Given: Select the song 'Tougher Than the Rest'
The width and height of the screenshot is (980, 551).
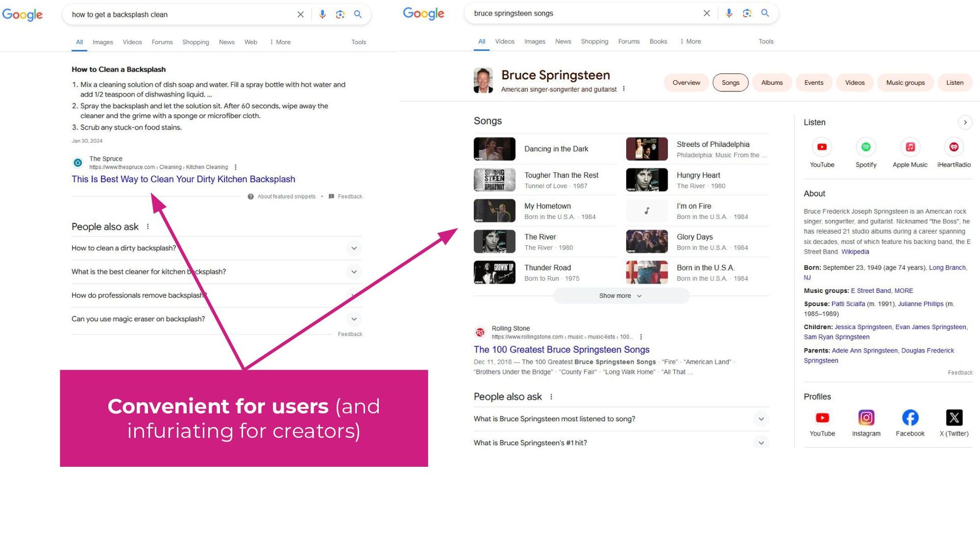Looking at the screenshot, I should [x=545, y=180].
